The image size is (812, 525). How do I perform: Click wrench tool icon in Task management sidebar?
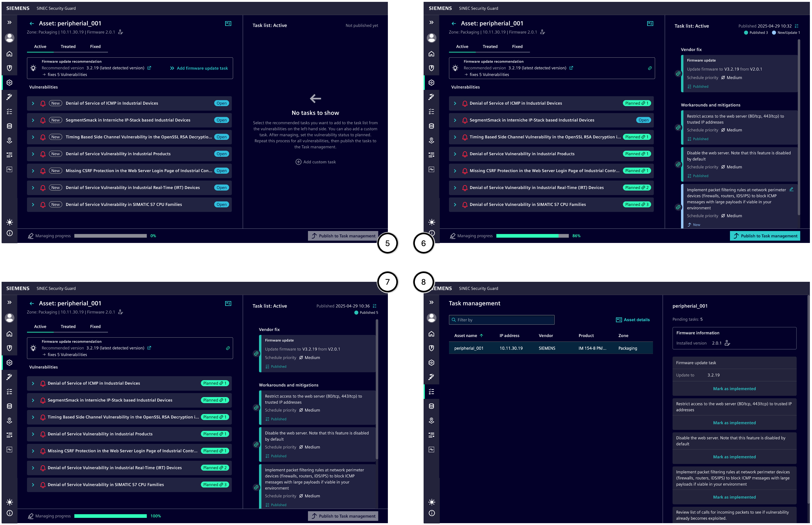point(432,377)
